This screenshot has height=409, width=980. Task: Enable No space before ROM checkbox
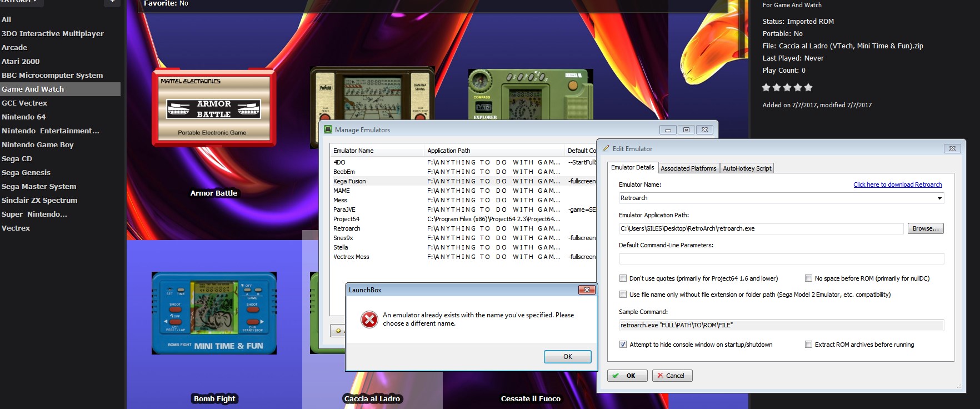point(808,278)
